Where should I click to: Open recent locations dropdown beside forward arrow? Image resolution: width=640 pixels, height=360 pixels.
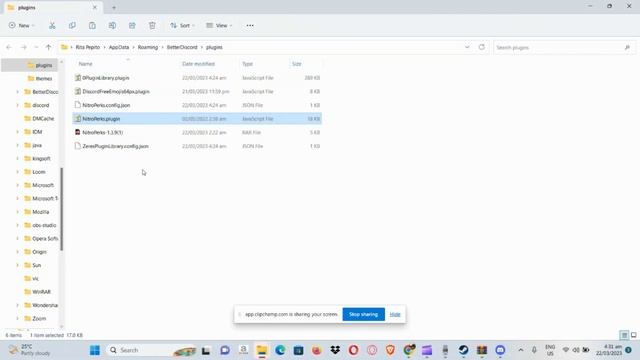(36, 47)
